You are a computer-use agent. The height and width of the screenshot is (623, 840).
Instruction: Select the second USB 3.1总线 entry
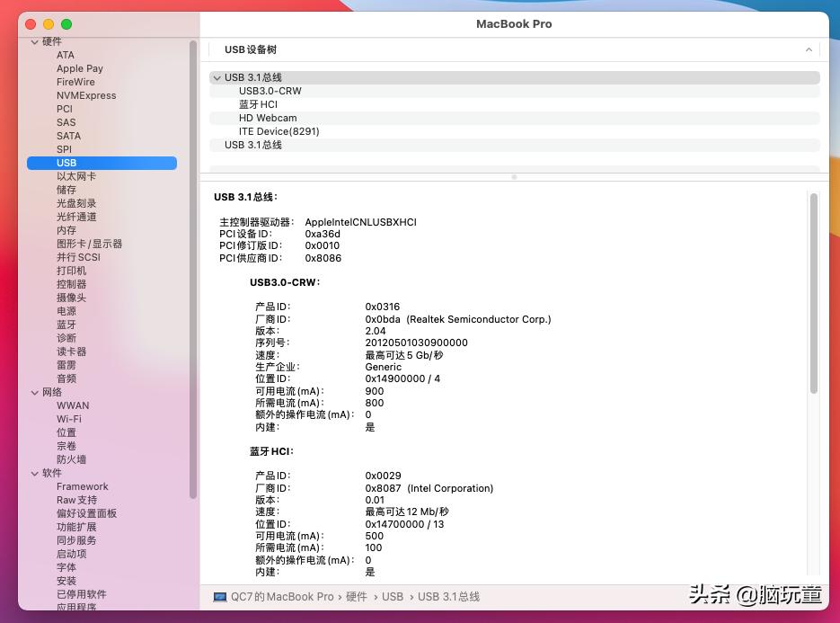[x=253, y=145]
